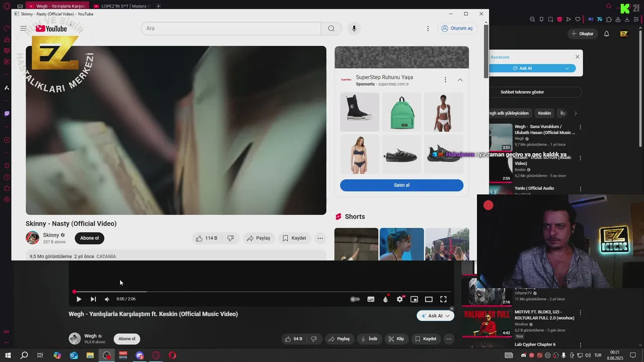Image resolution: width=644 pixels, height=362 pixels.
Task: Open YouTube notifications bell
Action: 606,34
